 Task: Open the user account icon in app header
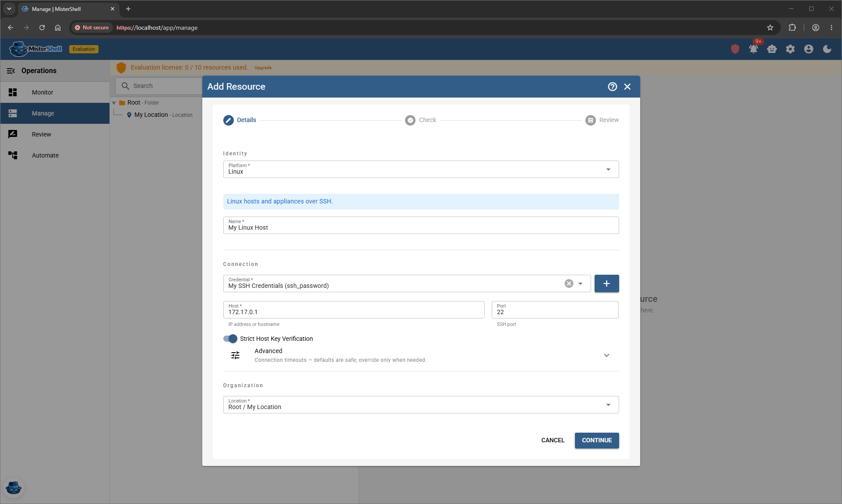tap(809, 49)
